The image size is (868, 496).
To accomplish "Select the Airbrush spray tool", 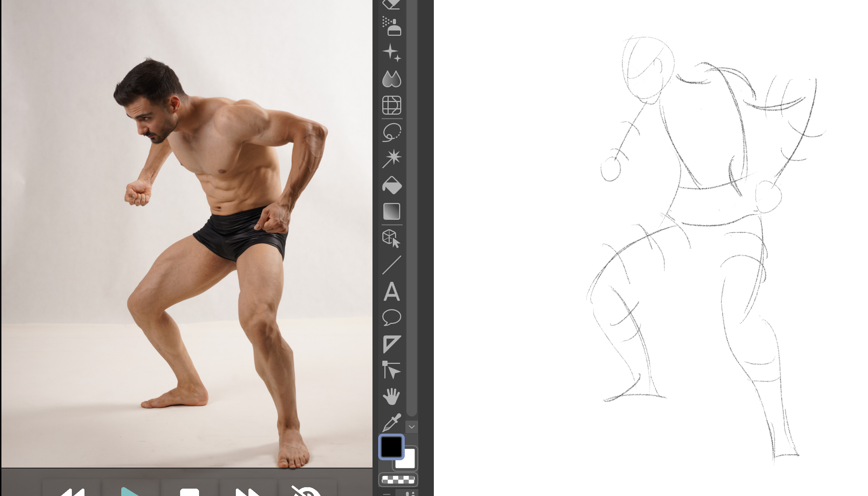I will (x=391, y=26).
